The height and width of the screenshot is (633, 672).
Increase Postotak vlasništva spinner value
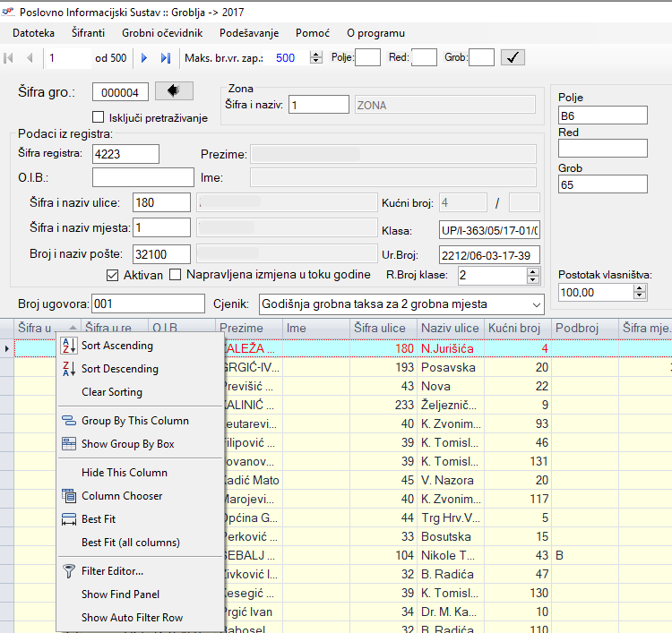coord(640,288)
